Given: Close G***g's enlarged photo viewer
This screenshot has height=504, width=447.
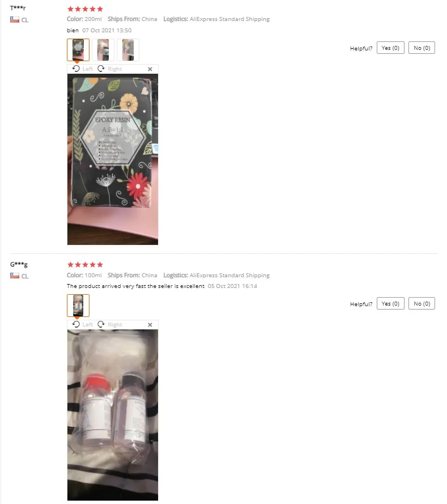Looking at the screenshot, I should [x=150, y=325].
